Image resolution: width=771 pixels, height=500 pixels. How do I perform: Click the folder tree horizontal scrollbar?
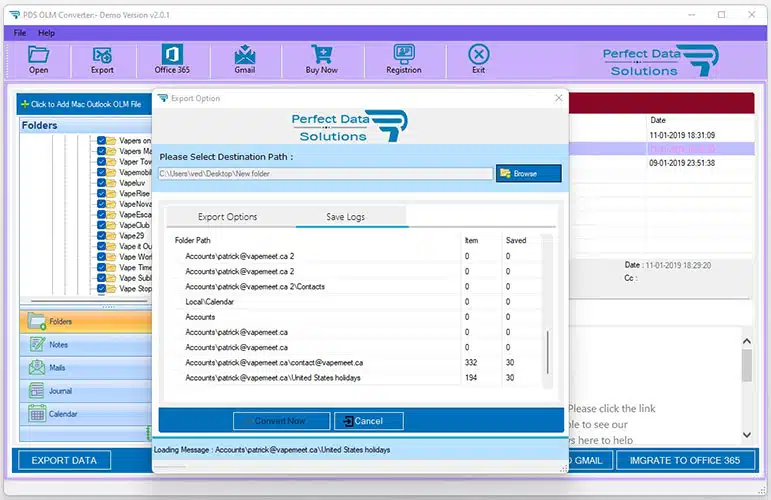[89, 301]
